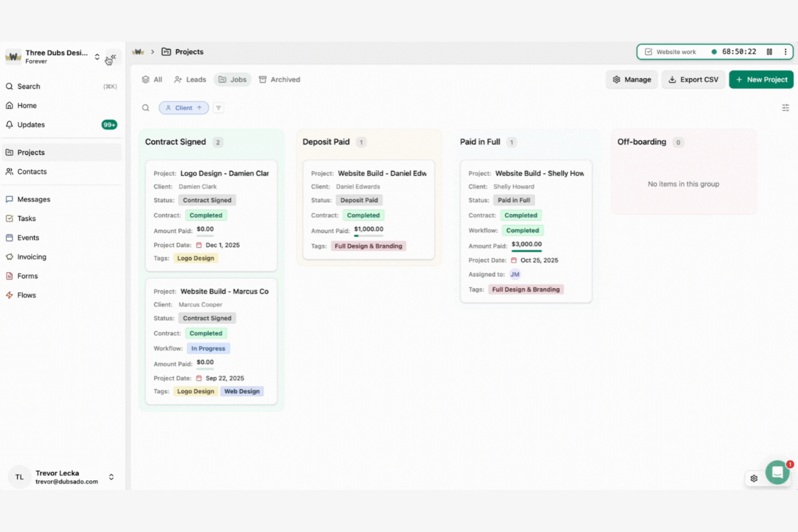Click the gear icon near the chat bubble
Screen dimensions: 798x532
coord(754,478)
